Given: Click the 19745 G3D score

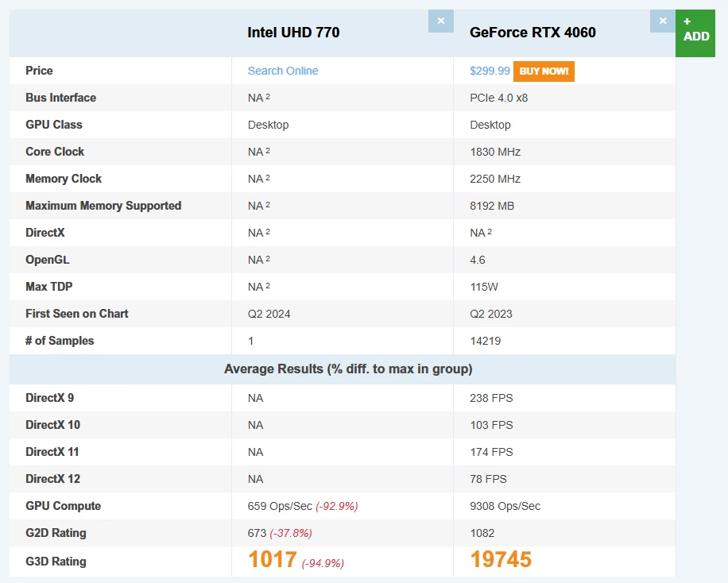Looking at the screenshot, I should pyautogui.click(x=501, y=559).
